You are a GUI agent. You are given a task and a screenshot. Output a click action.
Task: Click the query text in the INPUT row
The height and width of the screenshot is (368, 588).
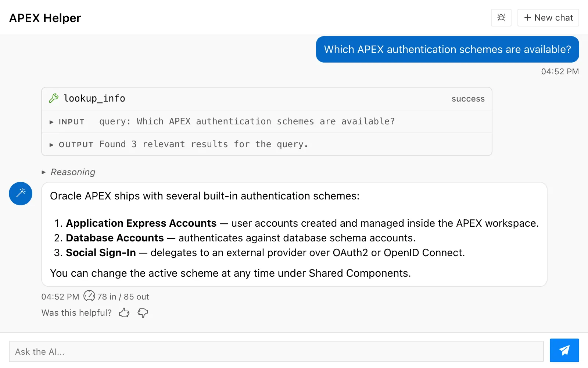tap(247, 121)
